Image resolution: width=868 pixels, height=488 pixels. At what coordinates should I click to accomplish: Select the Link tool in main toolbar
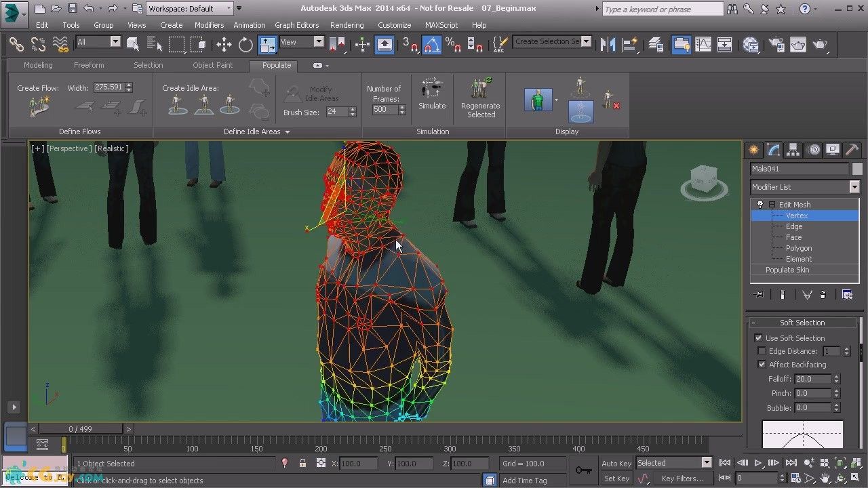(16, 45)
